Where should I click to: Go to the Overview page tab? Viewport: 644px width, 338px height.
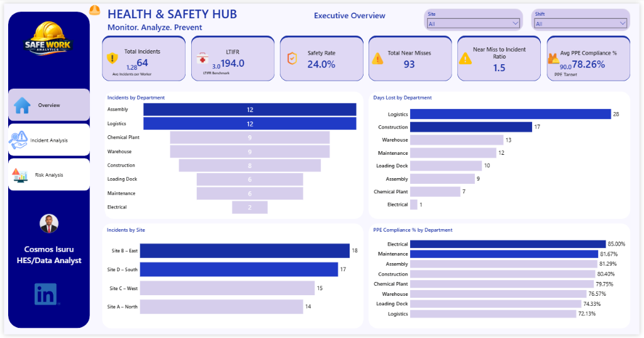[x=49, y=105]
